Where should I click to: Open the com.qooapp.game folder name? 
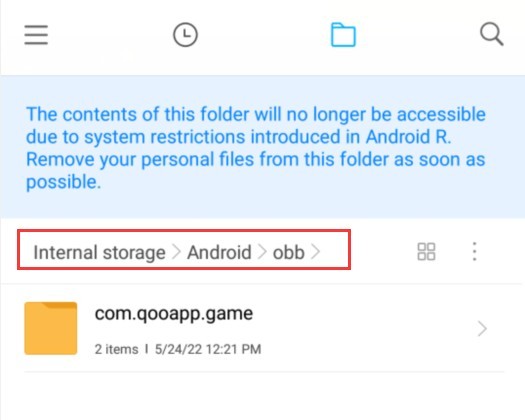click(174, 314)
